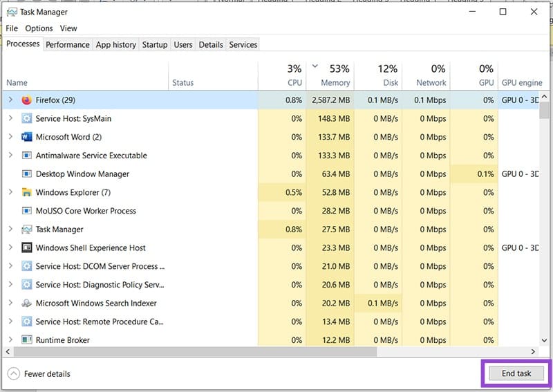Sort by the Memory column header
553x392 pixels.
click(x=330, y=75)
